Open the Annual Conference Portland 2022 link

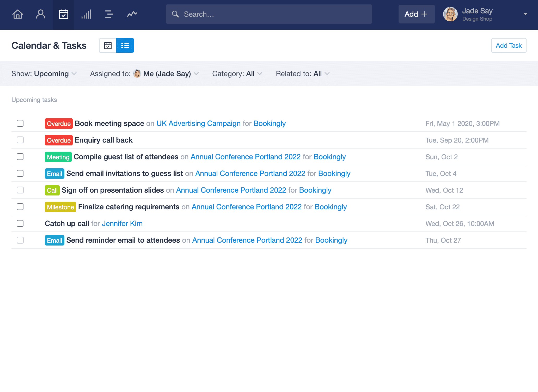click(x=245, y=157)
